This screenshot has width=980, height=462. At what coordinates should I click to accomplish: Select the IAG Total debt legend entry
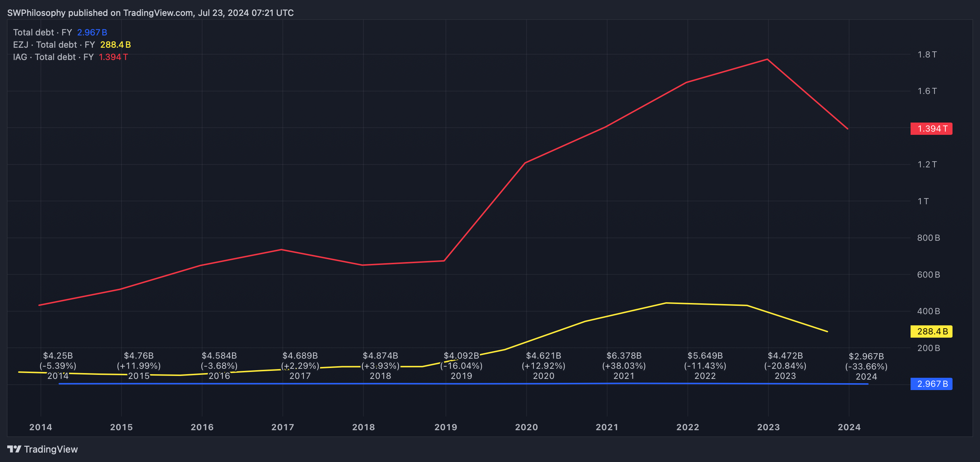coord(53,57)
